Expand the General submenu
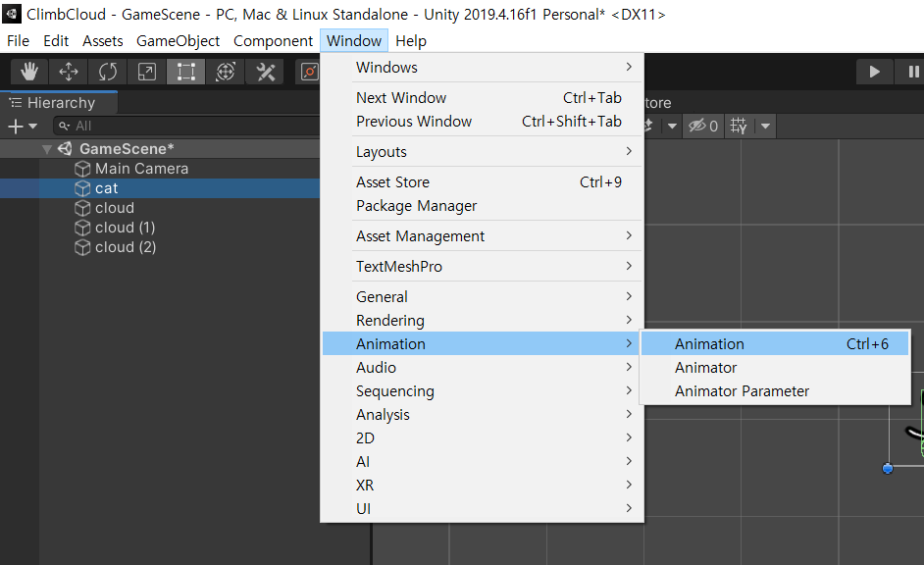Image resolution: width=924 pixels, height=565 pixels. point(484,296)
